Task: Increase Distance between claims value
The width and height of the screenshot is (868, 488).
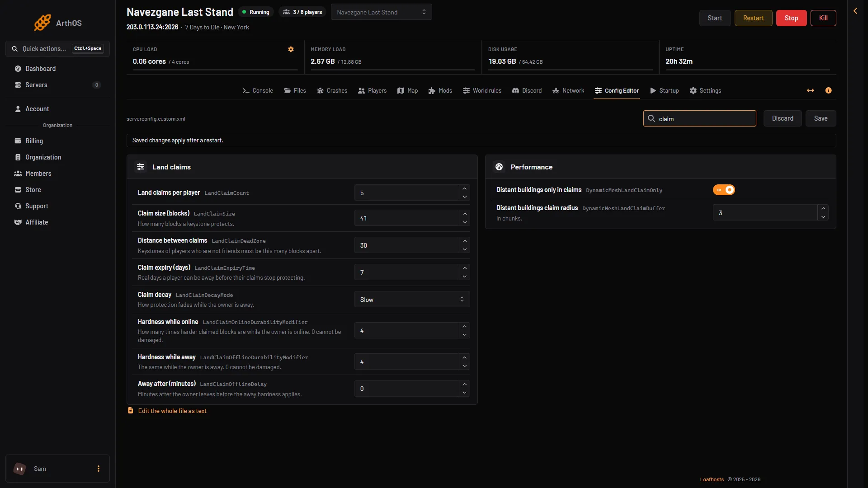Action: tap(464, 241)
